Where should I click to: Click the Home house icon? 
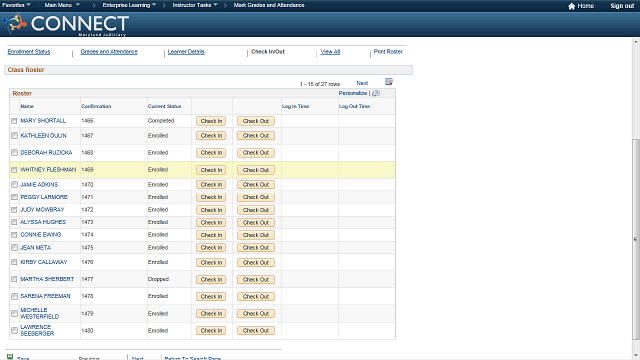point(571,6)
